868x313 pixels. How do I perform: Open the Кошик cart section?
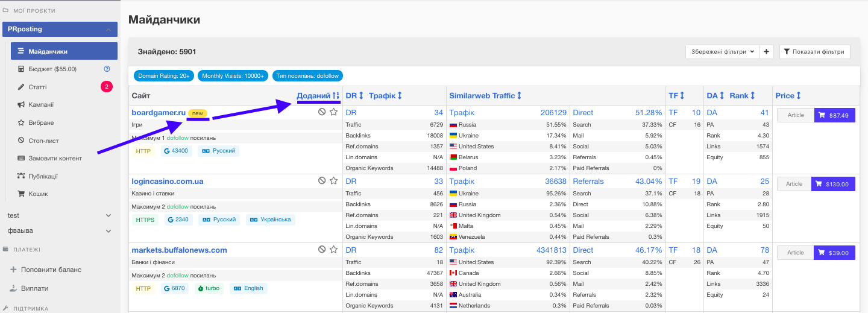[38, 194]
